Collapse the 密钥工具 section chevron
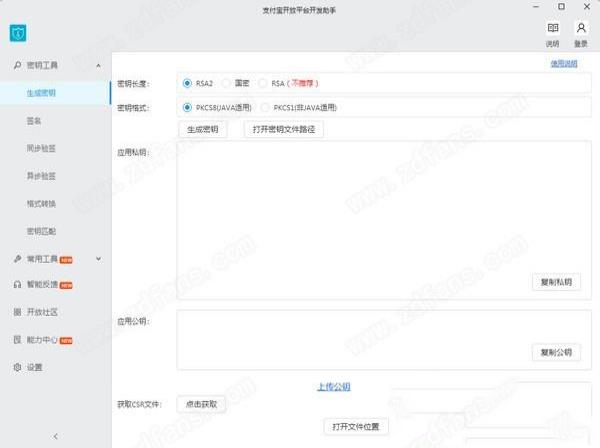600x448 pixels. coord(98,65)
